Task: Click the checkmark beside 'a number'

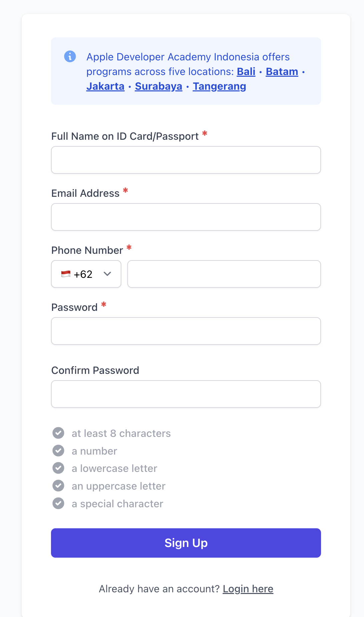Action: point(59,451)
